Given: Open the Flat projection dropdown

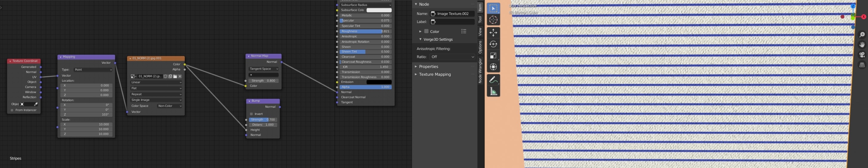Looking at the screenshot, I should tap(156, 88).
